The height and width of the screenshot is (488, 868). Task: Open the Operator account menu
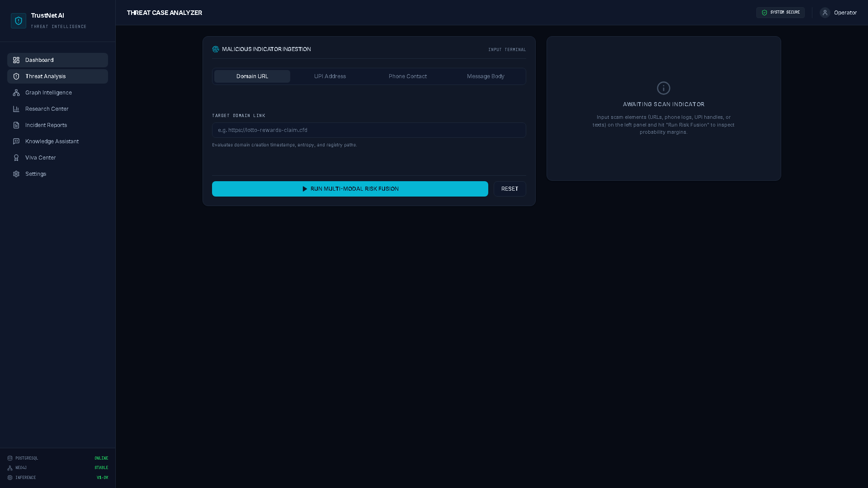(838, 13)
